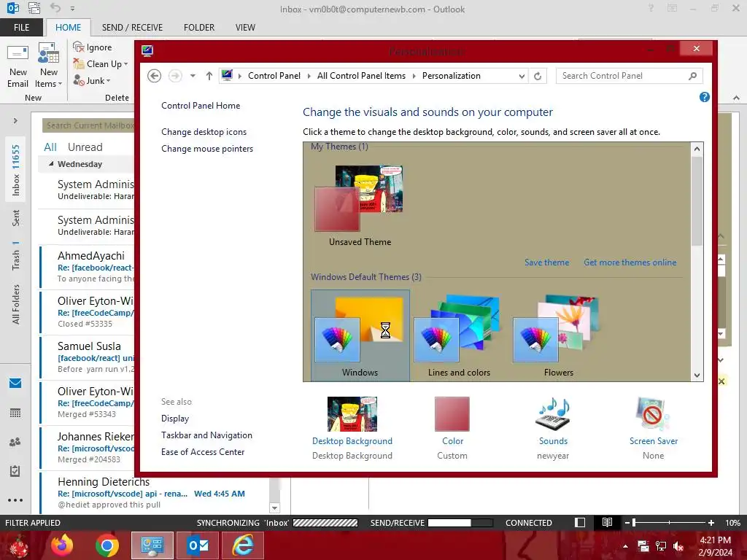This screenshot has height=560, width=747.
Task: Open Screen Saver settings
Action: click(x=653, y=429)
